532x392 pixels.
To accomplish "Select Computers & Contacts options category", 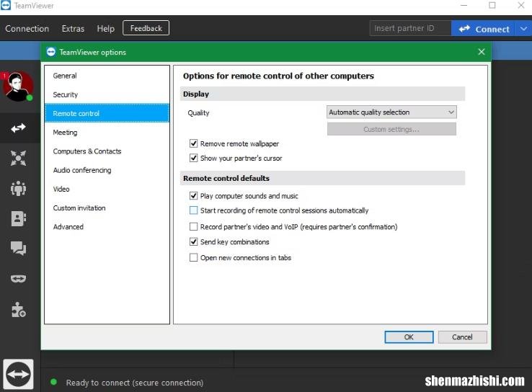I will (107, 151).
